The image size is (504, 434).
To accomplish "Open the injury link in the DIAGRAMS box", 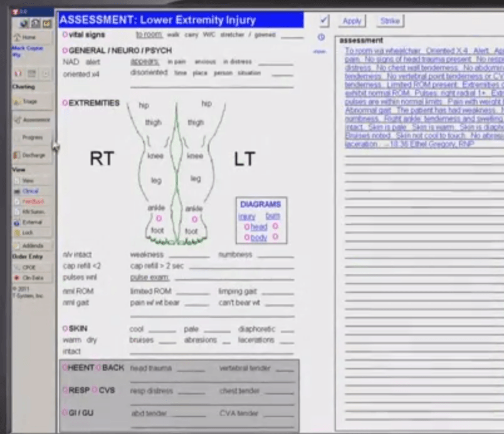I will pos(248,216).
